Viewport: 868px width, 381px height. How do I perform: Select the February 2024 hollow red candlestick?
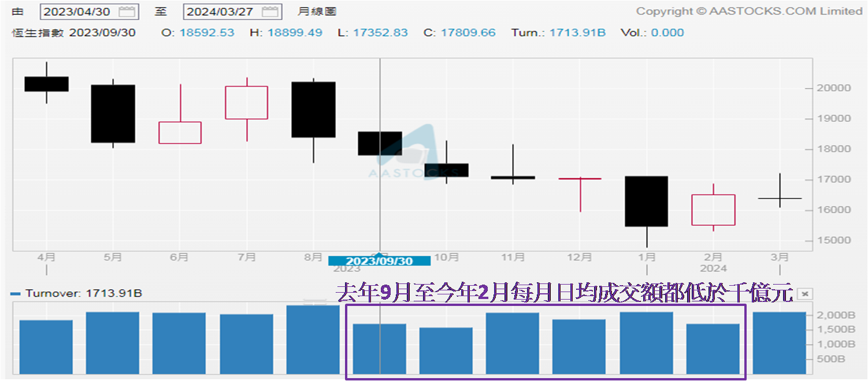[713, 210]
